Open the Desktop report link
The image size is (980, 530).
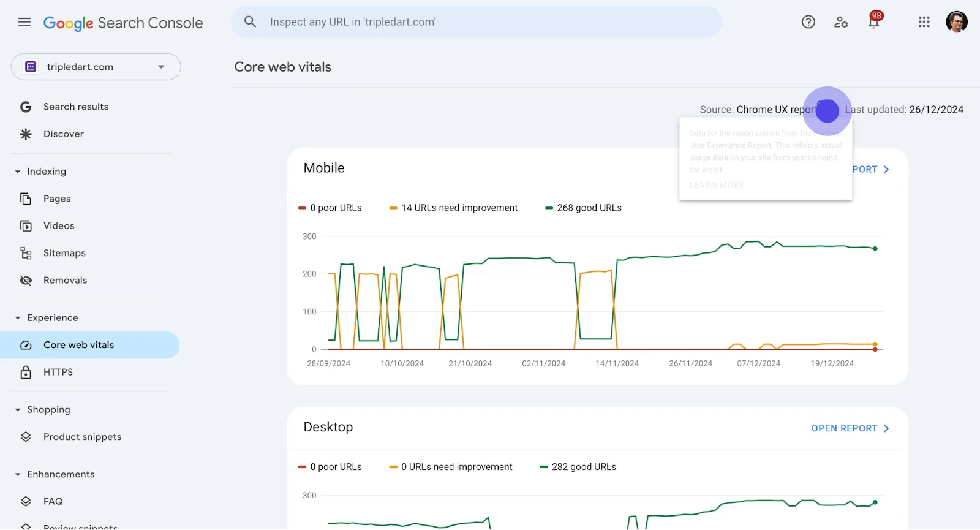pos(850,428)
